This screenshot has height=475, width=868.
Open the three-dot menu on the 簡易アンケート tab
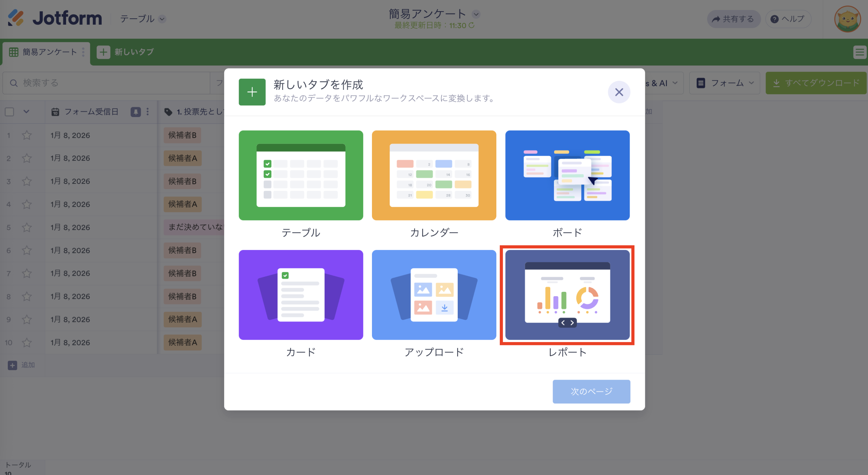(x=83, y=52)
